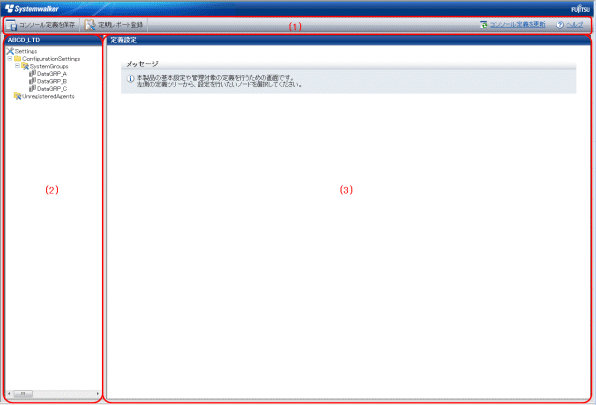The image size is (596, 405).
Task: Select the Settings tree root
Action: [x=26, y=51]
